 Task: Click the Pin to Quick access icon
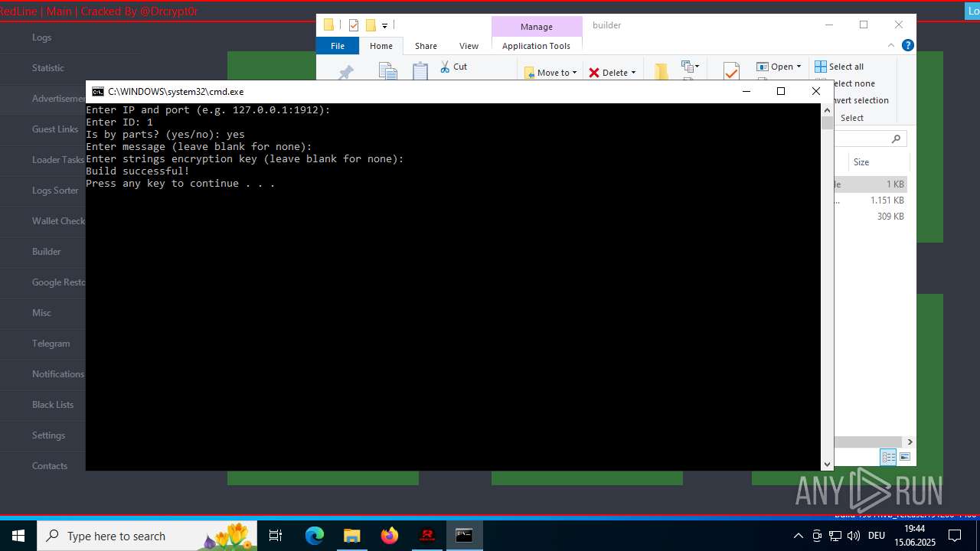click(346, 73)
